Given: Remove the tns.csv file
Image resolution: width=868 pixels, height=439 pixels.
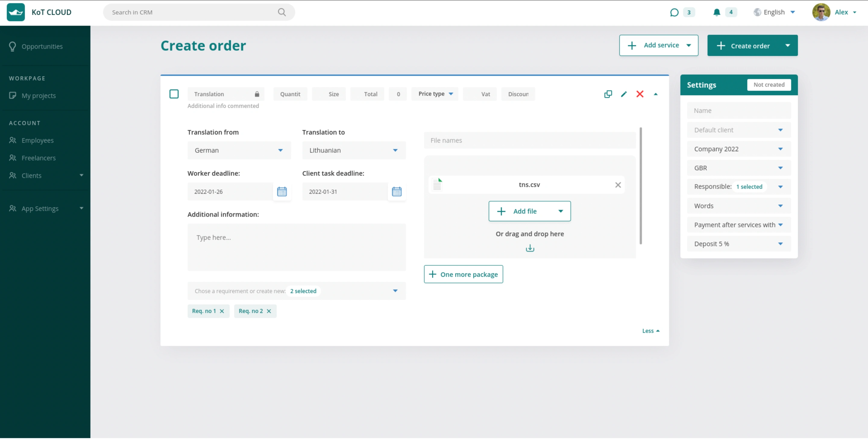Looking at the screenshot, I should click(x=618, y=185).
